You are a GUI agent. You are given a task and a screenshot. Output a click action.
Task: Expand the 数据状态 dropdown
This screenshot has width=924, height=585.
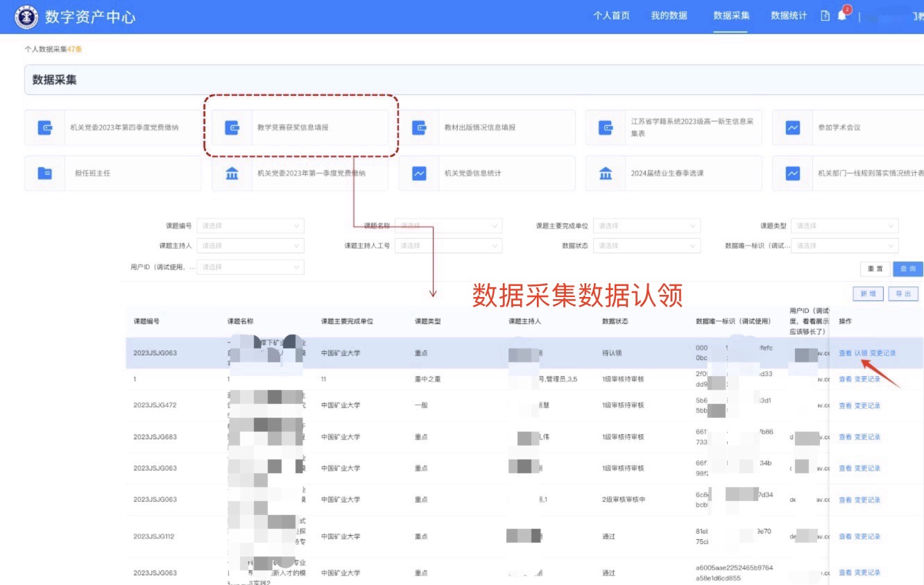point(647,246)
